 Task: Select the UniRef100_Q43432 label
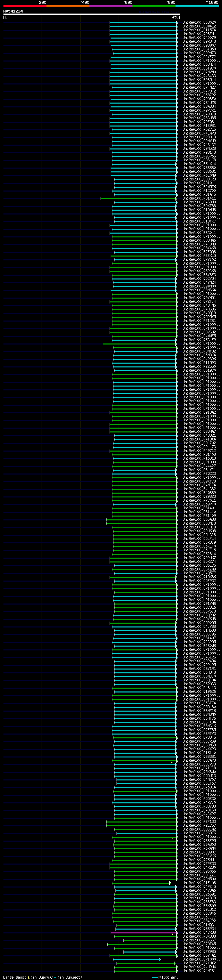coord(199,145)
